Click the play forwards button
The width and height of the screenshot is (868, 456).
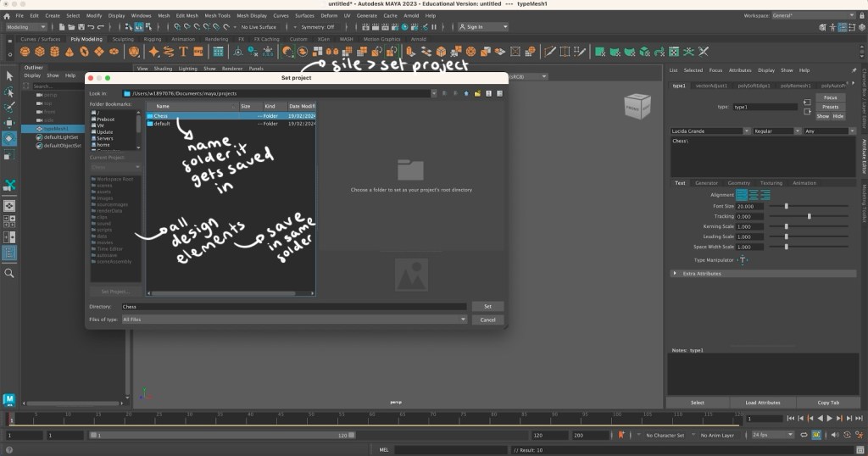[x=828, y=419]
